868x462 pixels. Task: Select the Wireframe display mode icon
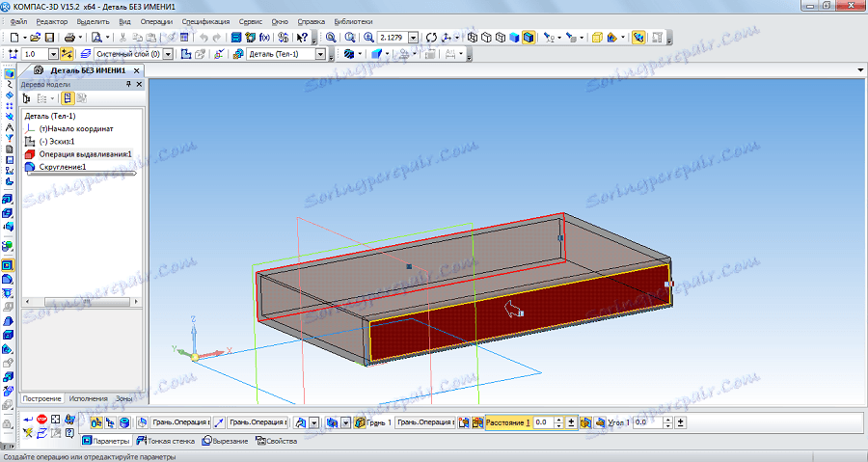tap(474, 38)
